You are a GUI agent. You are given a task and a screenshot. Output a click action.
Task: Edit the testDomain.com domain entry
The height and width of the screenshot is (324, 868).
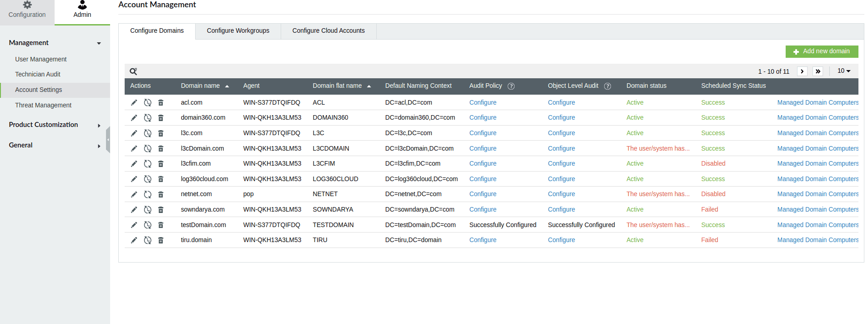[134, 225]
